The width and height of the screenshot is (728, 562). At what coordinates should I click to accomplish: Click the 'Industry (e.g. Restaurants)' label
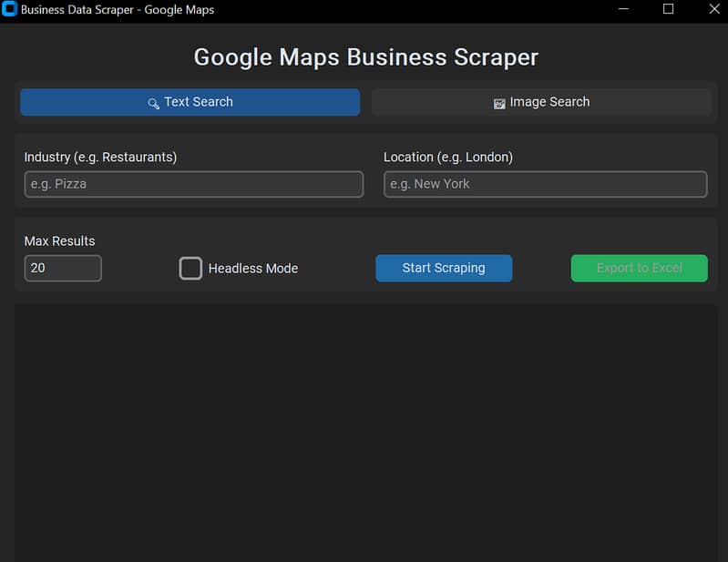click(x=100, y=158)
